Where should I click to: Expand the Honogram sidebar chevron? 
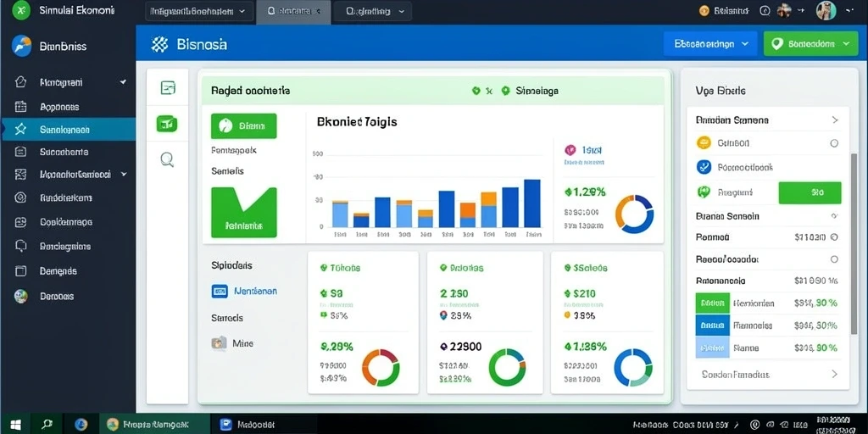(123, 82)
